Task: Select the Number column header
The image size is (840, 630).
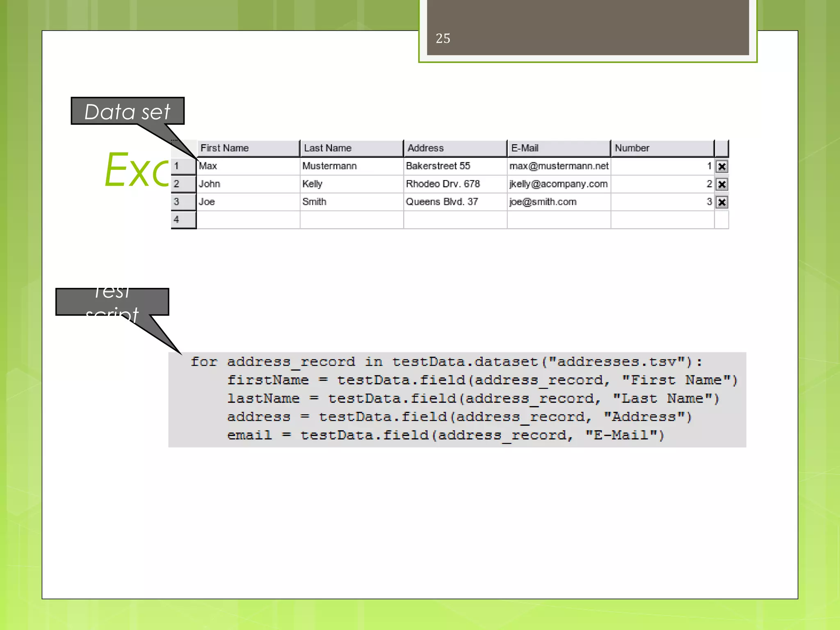Action: click(x=662, y=148)
